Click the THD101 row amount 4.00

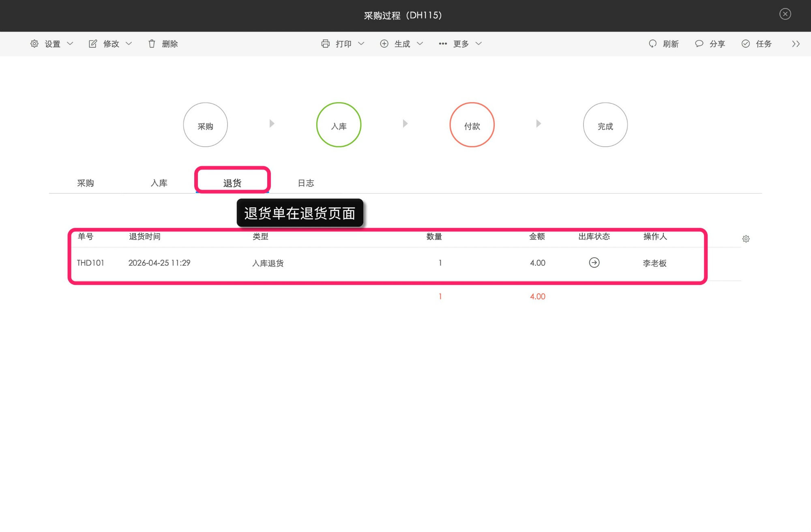[x=538, y=263]
